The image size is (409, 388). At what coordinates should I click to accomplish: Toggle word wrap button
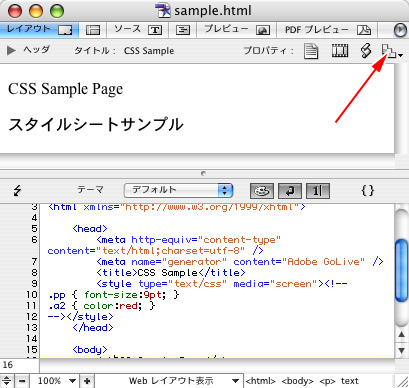[290, 191]
